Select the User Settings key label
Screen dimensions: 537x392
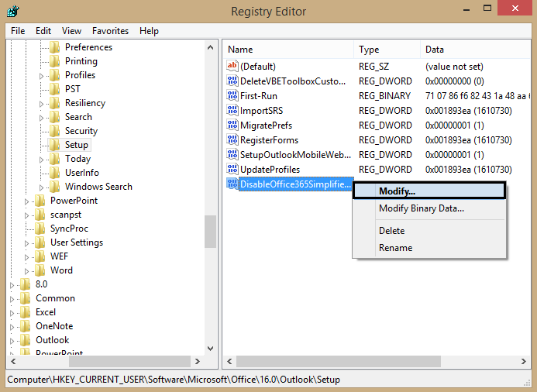click(x=77, y=242)
